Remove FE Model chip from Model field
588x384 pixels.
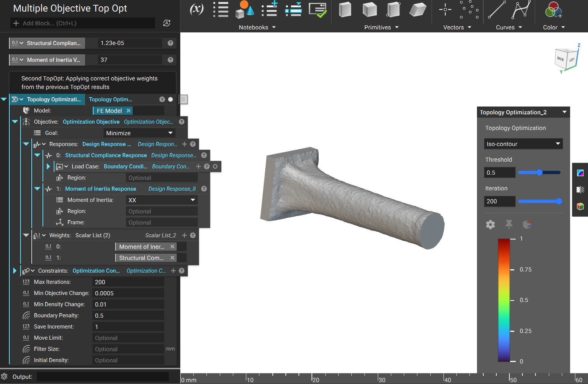pyautogui.click(x=129, y=111)
